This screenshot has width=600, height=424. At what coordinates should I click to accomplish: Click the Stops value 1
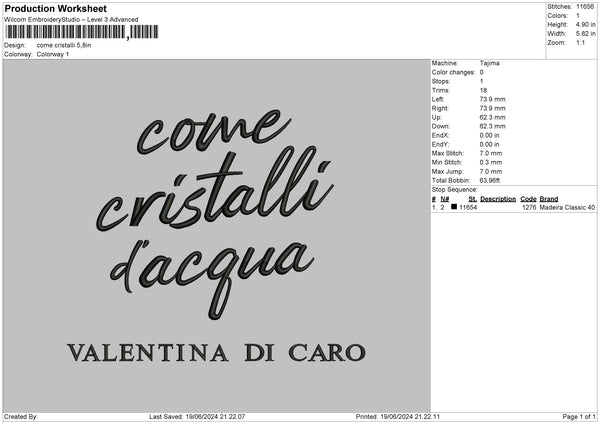[x=481, y=82]
